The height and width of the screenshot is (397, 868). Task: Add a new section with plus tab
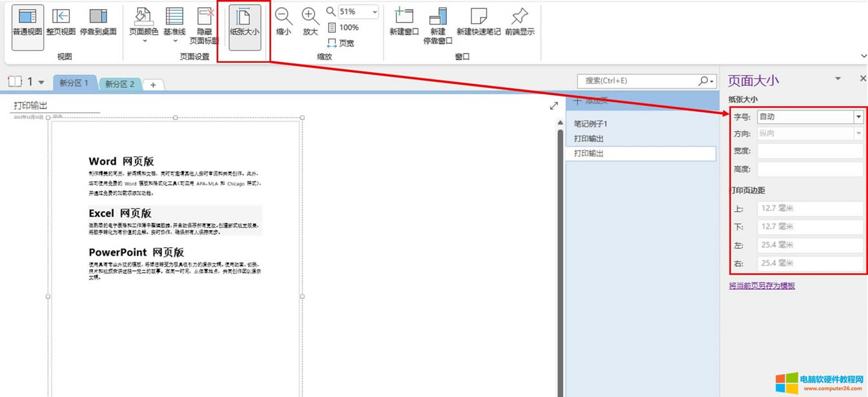point(153,85)
